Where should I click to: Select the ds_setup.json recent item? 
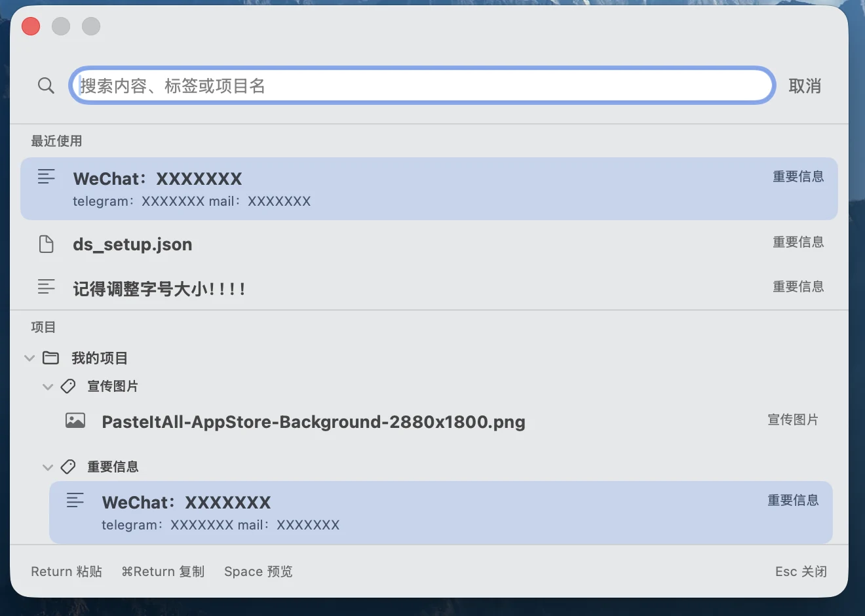pyautogui.click(x=429, y=244)
